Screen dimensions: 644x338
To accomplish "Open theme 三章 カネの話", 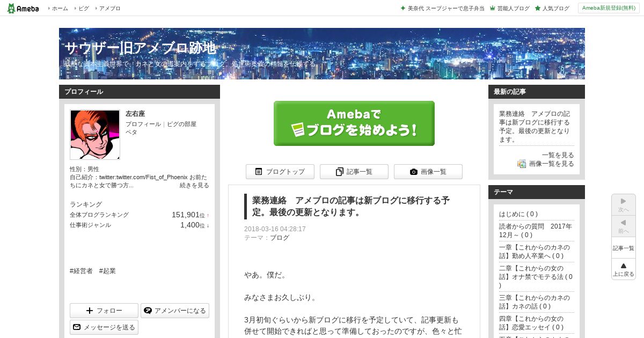I will [535, 302].
